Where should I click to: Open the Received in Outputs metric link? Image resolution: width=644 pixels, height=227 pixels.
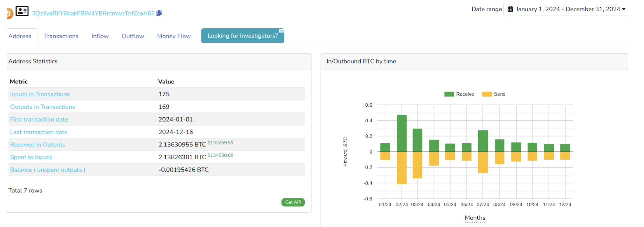(x=37, y=145)
